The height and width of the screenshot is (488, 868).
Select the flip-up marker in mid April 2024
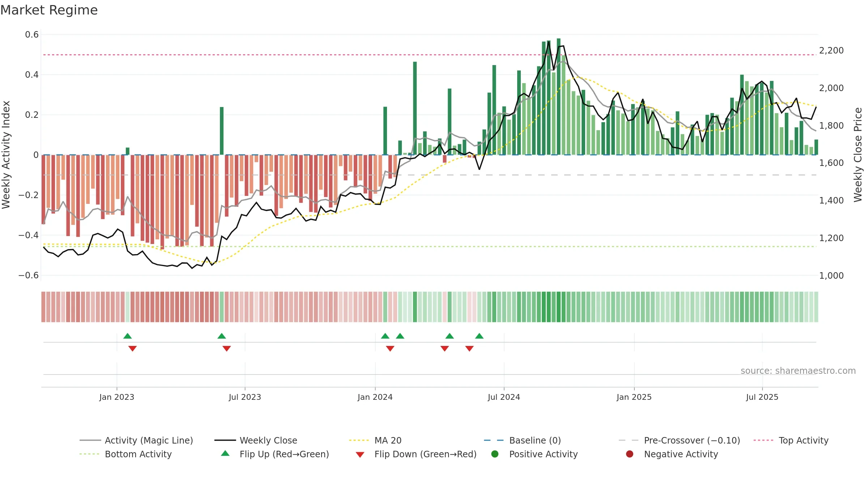pyautogui.click(x=450, y=336)
